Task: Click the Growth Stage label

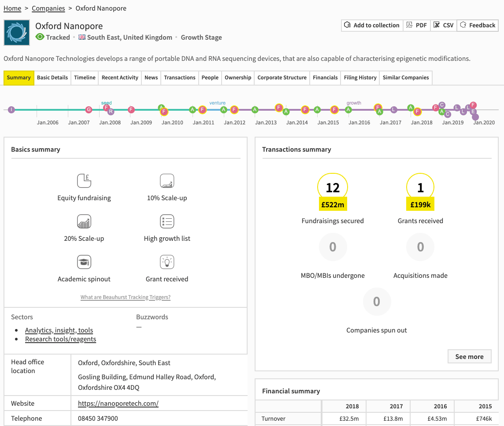Action: (201, 37)
